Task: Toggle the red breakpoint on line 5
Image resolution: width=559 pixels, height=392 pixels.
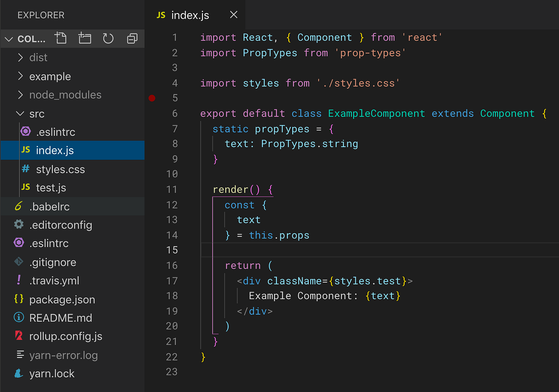Action: click(152, 98)
